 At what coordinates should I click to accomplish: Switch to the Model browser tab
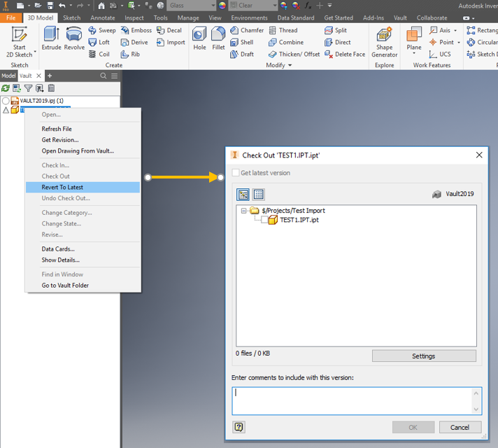tap(8, 76)
